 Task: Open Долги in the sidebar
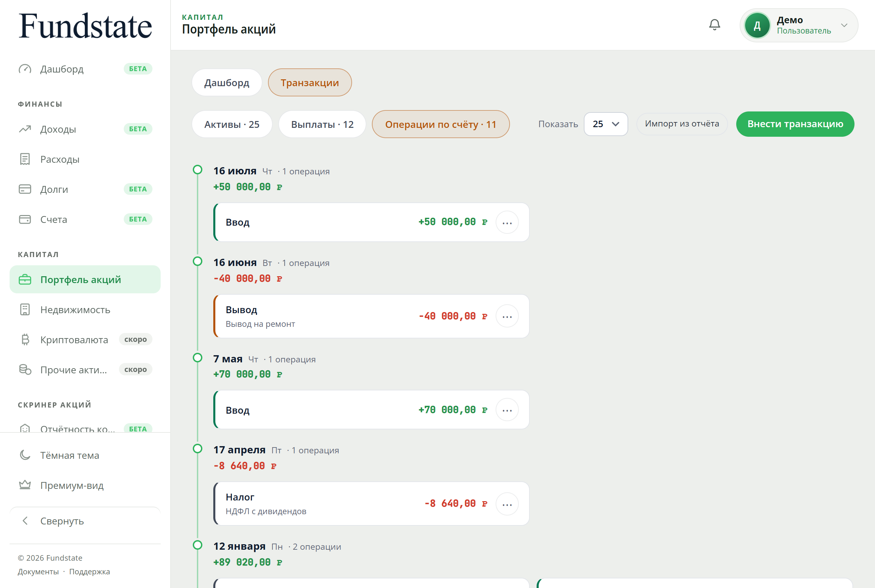click(85, 189)
